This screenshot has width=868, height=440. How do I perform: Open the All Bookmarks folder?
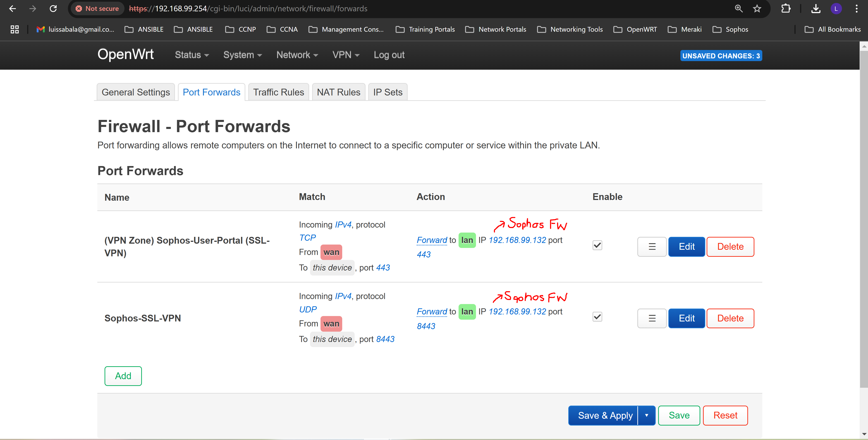(833, 29)
